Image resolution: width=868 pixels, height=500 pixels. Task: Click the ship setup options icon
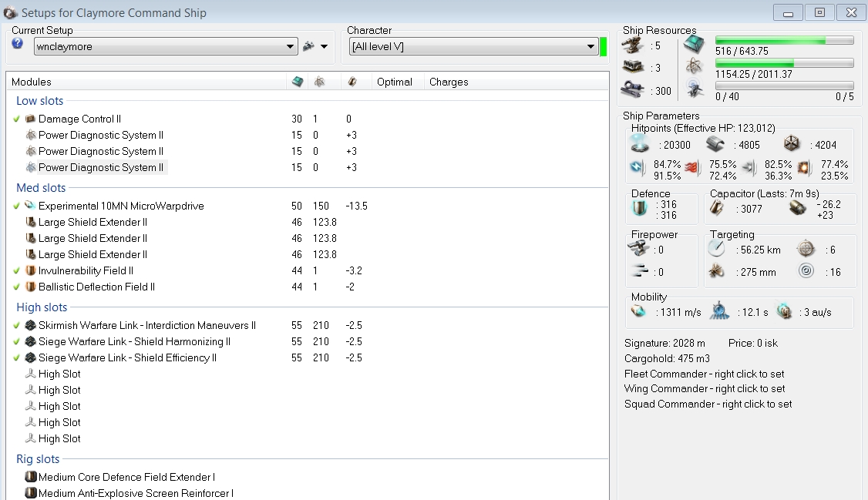[308, 46]
